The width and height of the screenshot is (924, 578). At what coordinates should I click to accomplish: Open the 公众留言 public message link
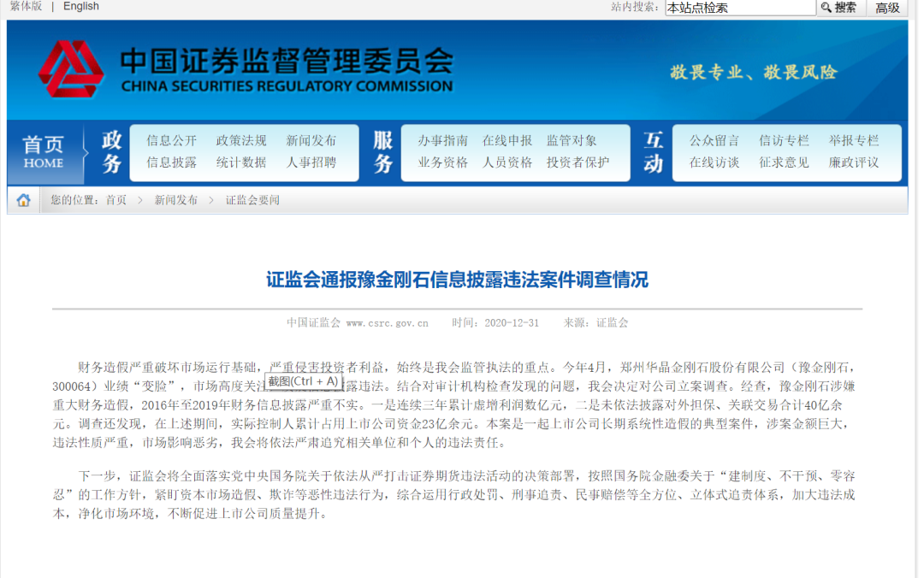[x=714, y=141]
